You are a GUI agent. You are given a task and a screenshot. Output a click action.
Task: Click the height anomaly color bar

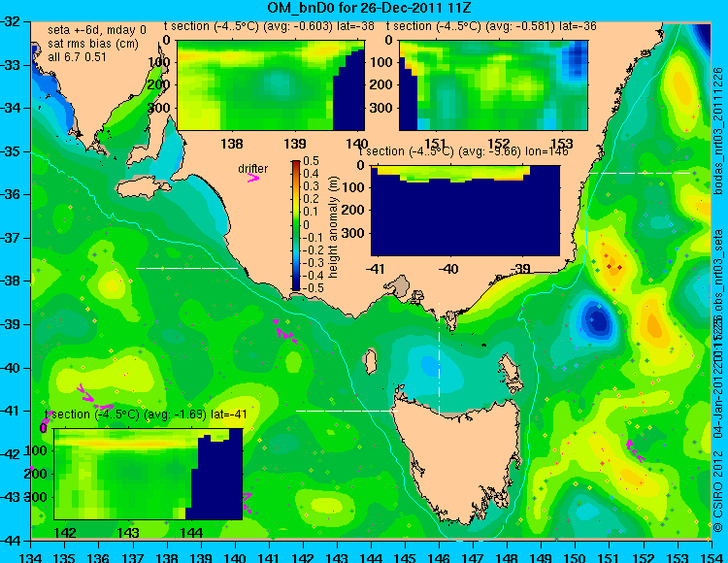coord(296,225)
